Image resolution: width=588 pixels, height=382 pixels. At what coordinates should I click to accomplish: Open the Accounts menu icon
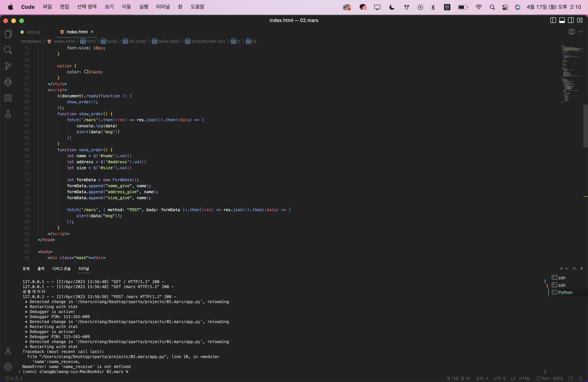[x=8, y=351]
